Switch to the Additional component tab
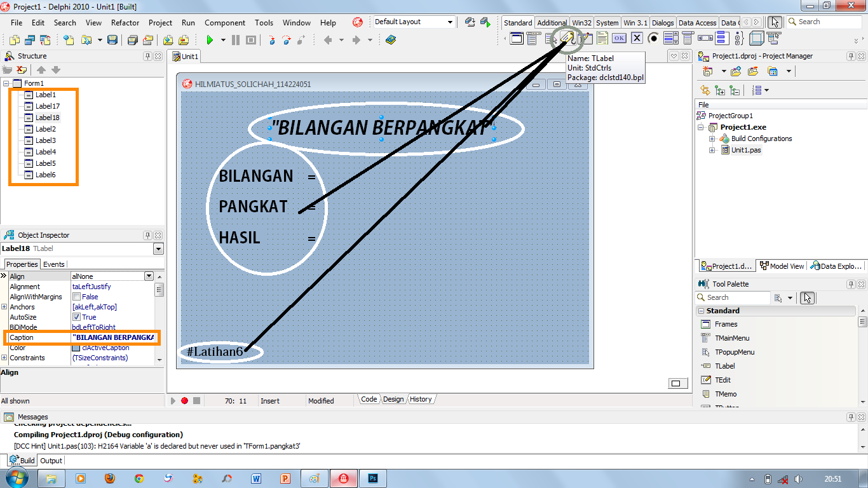The height and width of the screenshot is (488, 868). click(x=552, y=23)
